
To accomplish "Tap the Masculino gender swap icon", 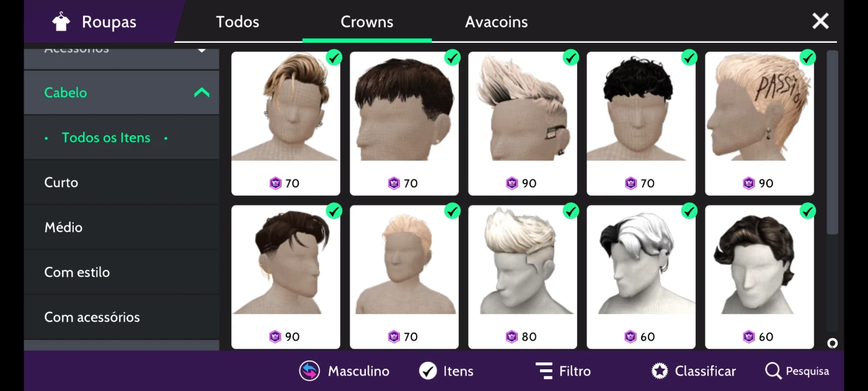I will coord(309,371).
